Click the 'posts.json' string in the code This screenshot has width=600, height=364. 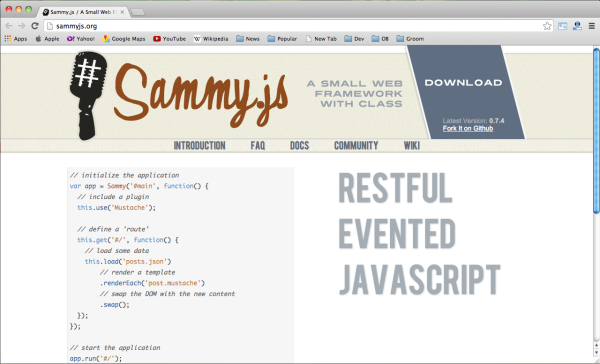[145, 261]
